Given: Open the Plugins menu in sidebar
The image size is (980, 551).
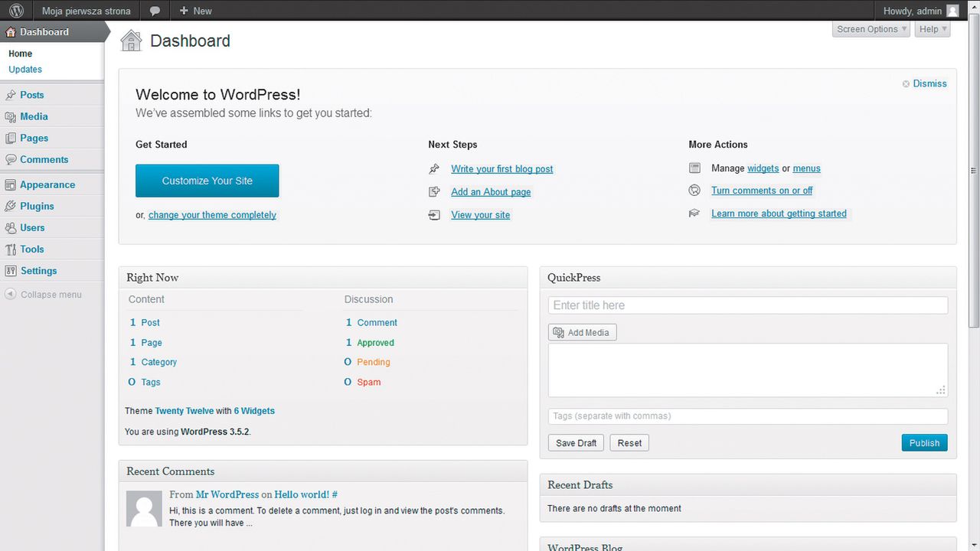Looking at the screenshot, I should pos(52,206).
